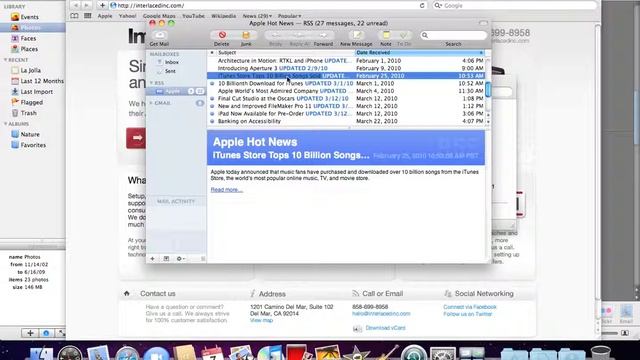640x360 pixels.
Task: Open 'Connect via Facebook' link
Action: 470,307
